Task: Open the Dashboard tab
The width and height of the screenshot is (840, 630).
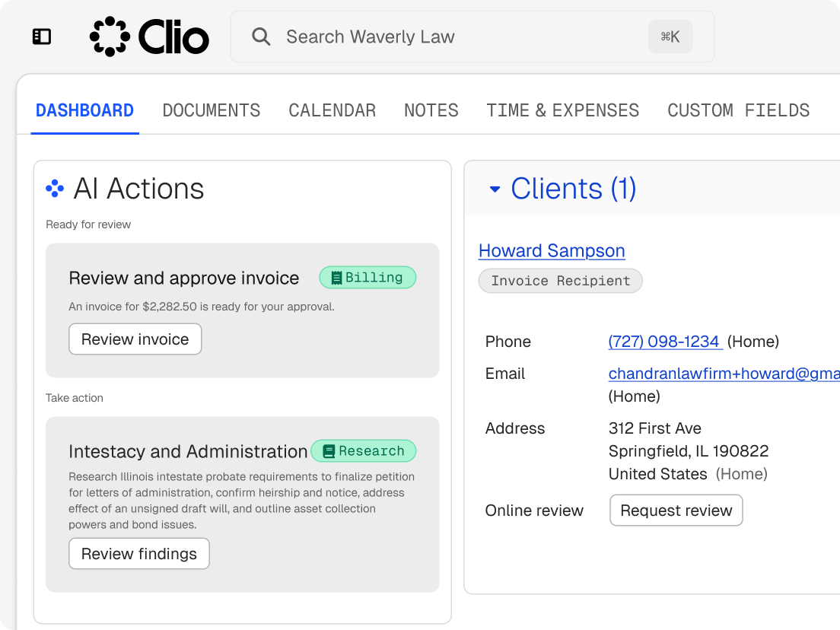Action: (x=84, y=110)
